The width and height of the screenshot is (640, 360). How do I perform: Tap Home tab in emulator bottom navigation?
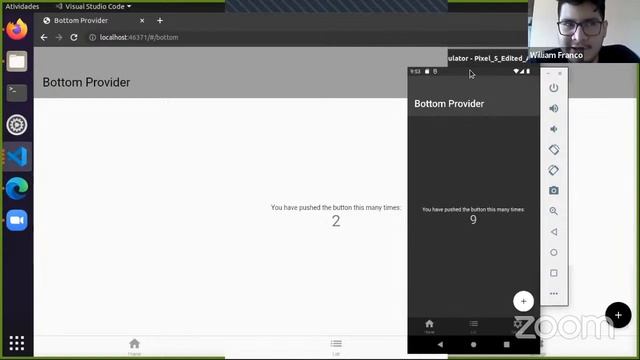(429, 326)
